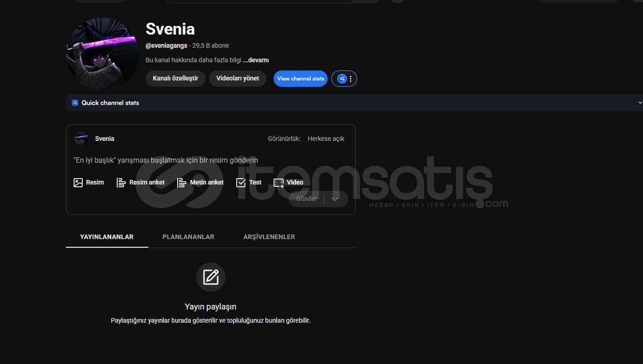Click the Yayın paylaşın heading
This screenshot has width=643, height=364.
tap(210, 307)
